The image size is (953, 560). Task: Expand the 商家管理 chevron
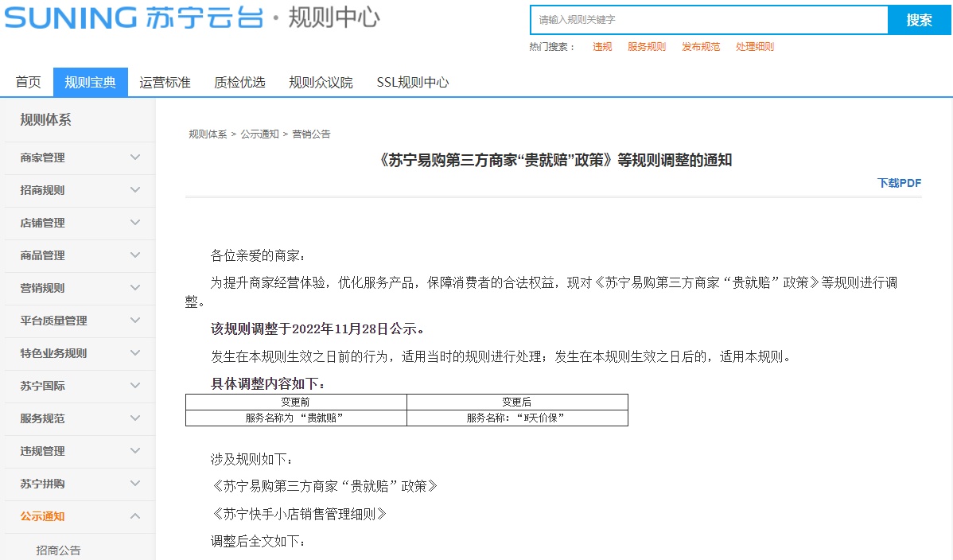click(x=135, y=157)
